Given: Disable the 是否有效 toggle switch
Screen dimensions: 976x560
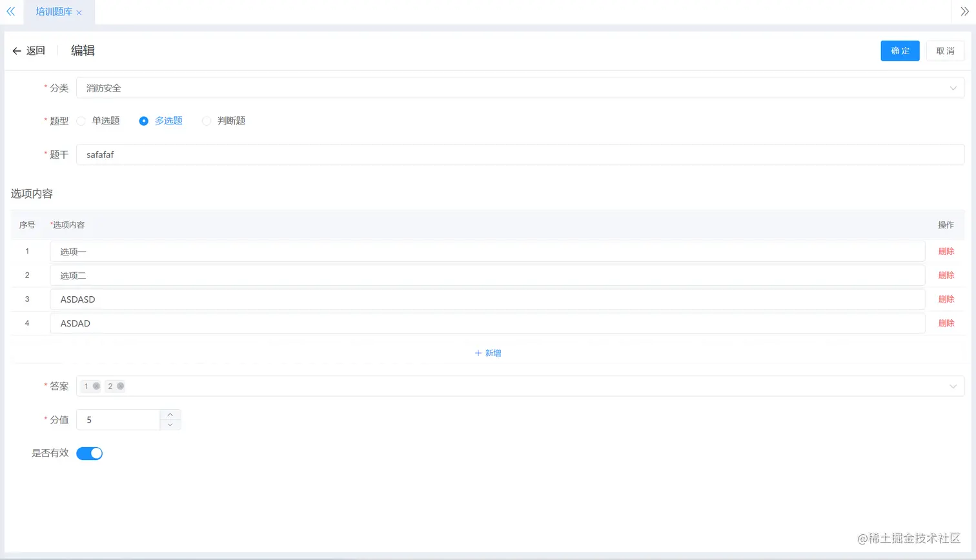Looking at the screenshot, I should coord(89,453).
